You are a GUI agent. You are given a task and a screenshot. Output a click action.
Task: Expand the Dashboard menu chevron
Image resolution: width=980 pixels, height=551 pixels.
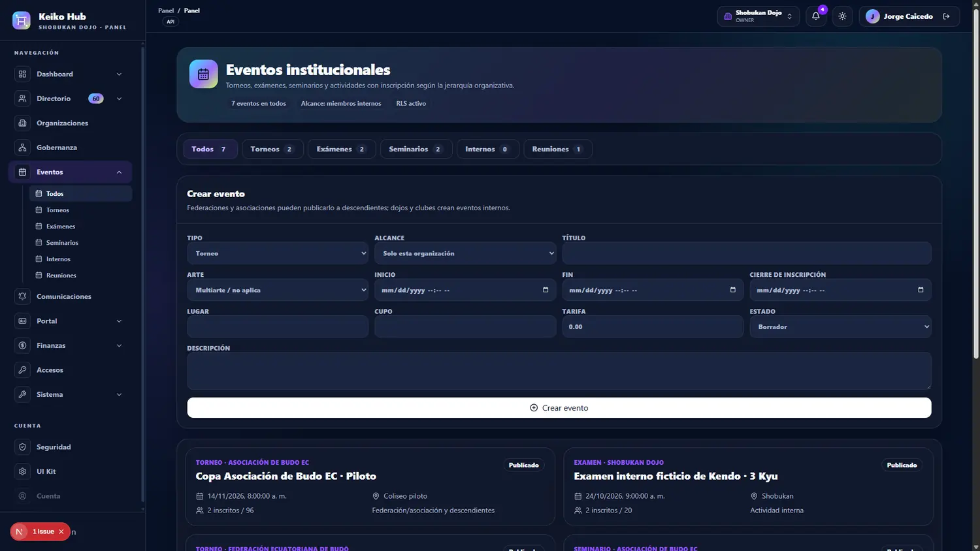pyautogui.click(x=119, y=74)
